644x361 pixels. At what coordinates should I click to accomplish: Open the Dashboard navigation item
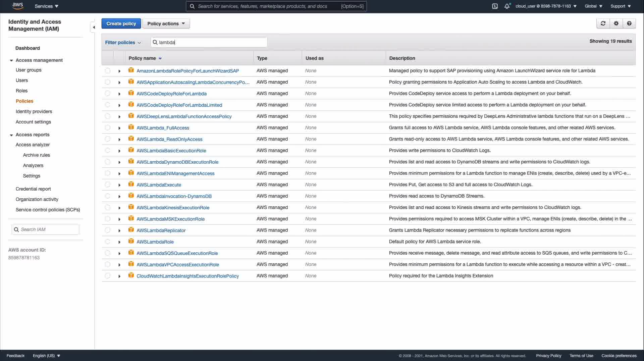point(28,48)
